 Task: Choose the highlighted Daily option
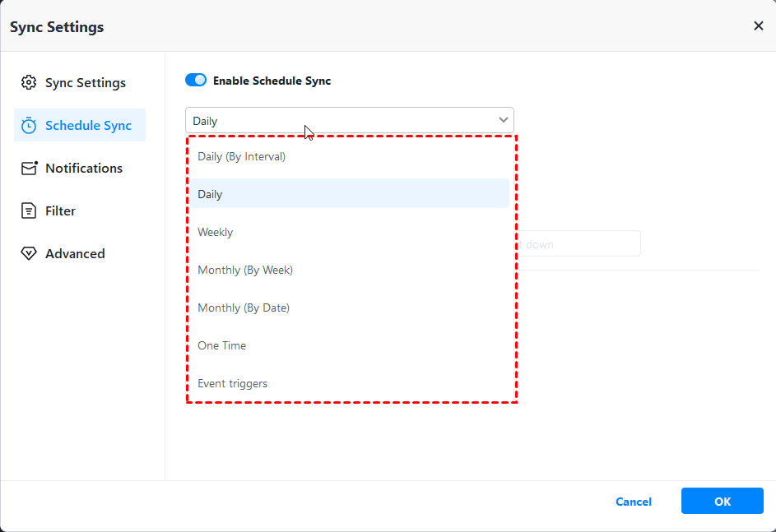point(211,194)
